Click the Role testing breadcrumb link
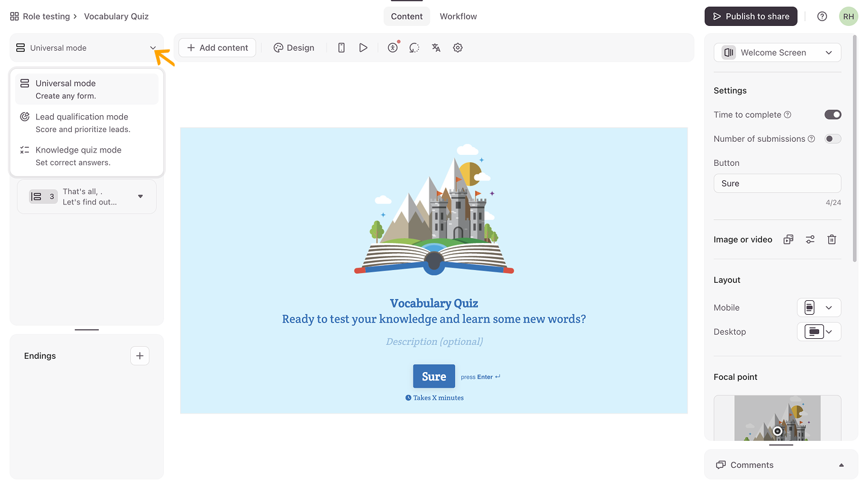Viewport: 868px width, 489px height. (46, 16)
